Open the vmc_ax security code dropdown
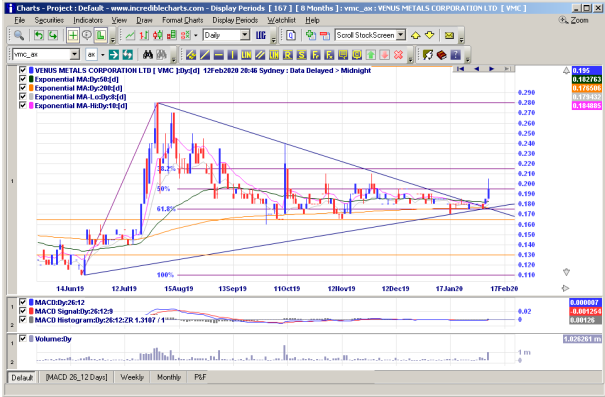The height and width of the screenshot is (397, 605). (x=75, y=55)
